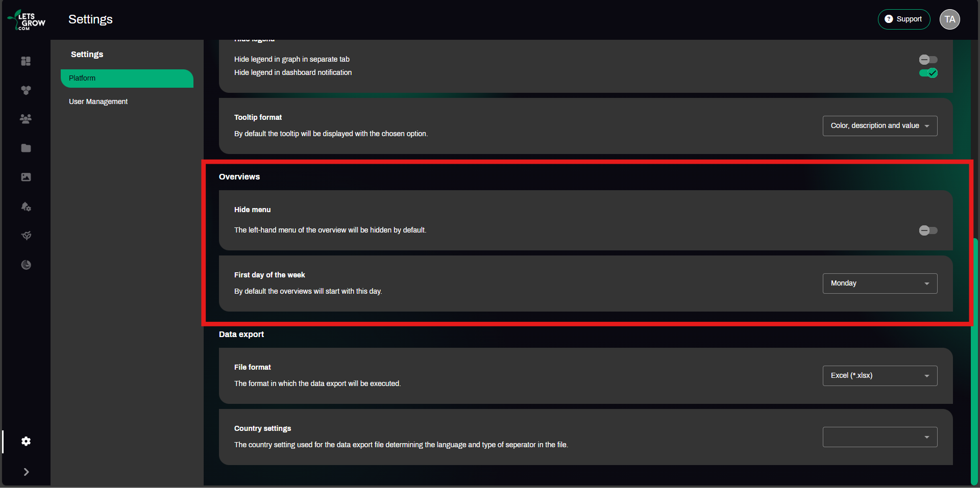Click the folder icon in sidebar

pyautogui.click(x=26, y=148)
